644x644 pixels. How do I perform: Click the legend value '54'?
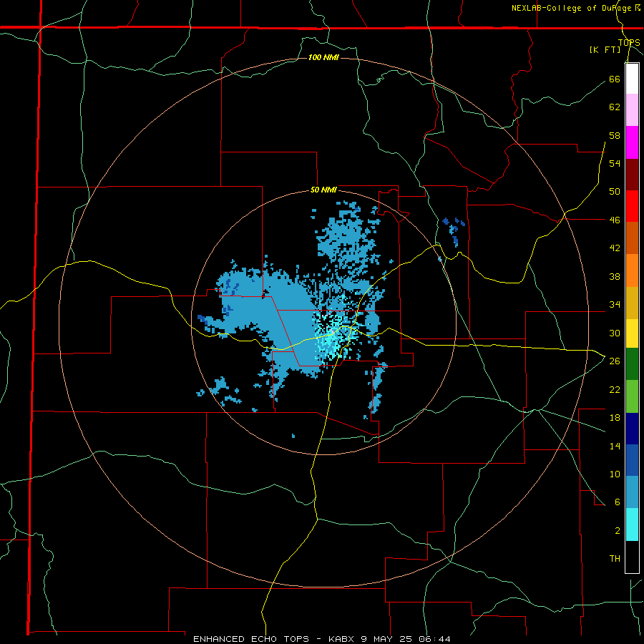pos(615,163)
